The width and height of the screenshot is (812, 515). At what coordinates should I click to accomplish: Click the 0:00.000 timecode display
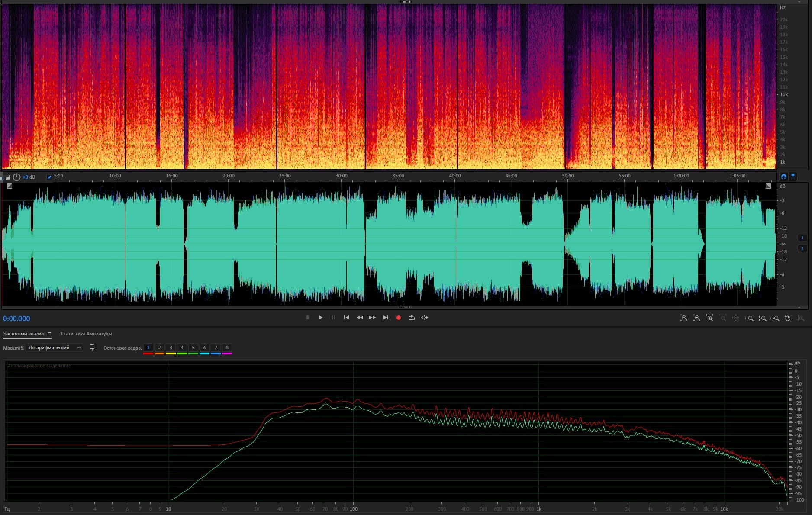16,319
